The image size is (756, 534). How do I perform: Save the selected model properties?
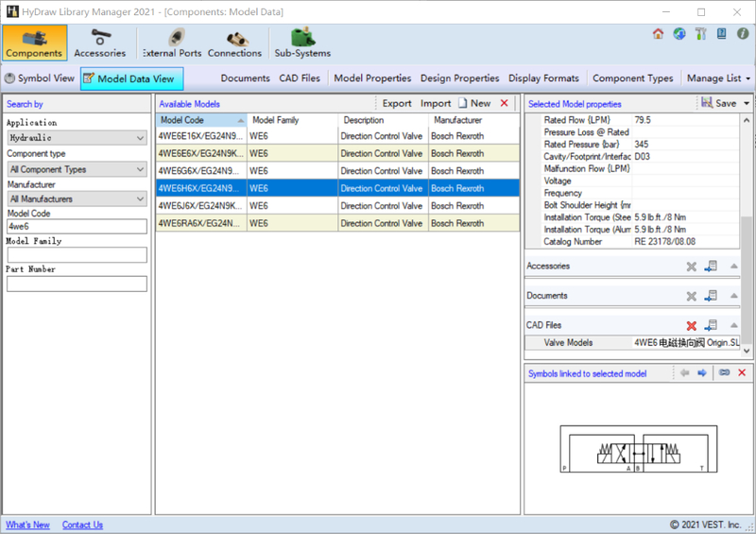pos(719,103)
